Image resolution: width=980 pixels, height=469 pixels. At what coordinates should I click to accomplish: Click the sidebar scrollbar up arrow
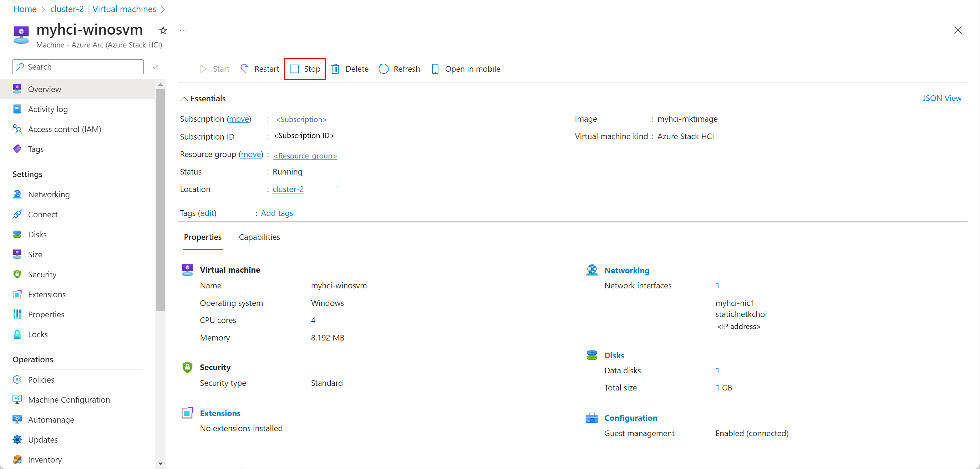tap(160, 85)
